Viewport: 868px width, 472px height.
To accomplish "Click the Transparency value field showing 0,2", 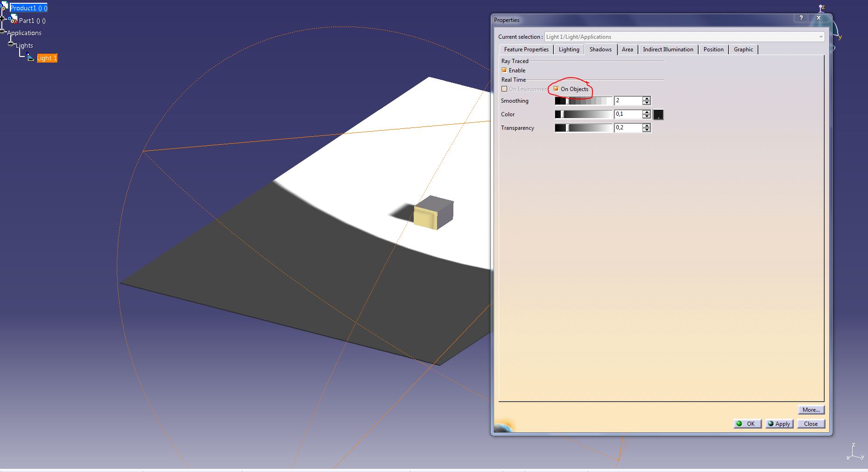I will tap(628, 128).
